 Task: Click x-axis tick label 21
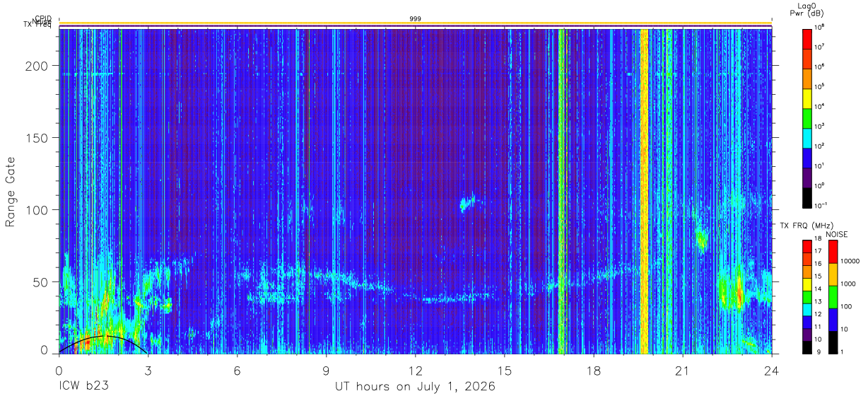pyautogui.click(x=683, y=370)
